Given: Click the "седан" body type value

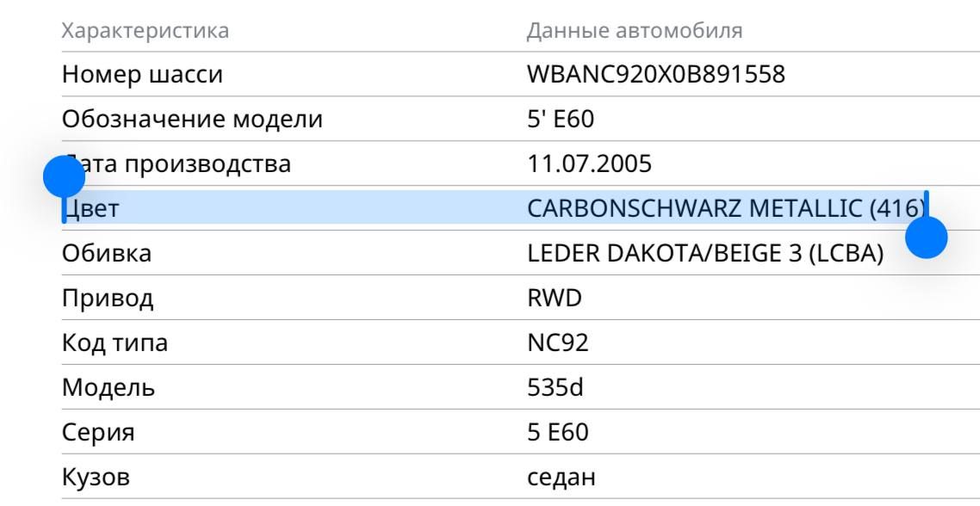Looking at the screenshot, I should (561, 477).
